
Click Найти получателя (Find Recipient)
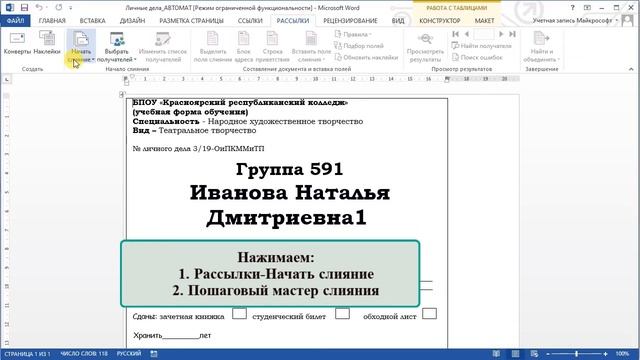point(481,46)
